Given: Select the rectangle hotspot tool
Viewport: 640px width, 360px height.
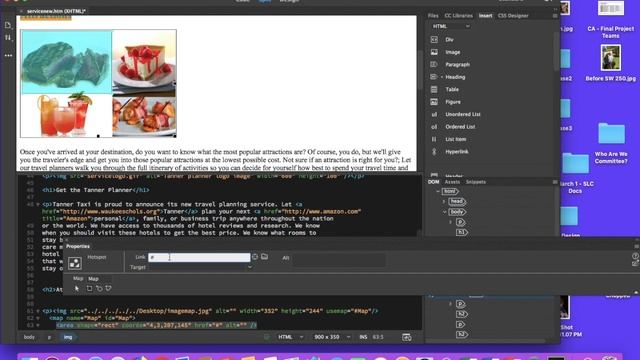Looking at the screenshot, I should (x=89, y=288).
